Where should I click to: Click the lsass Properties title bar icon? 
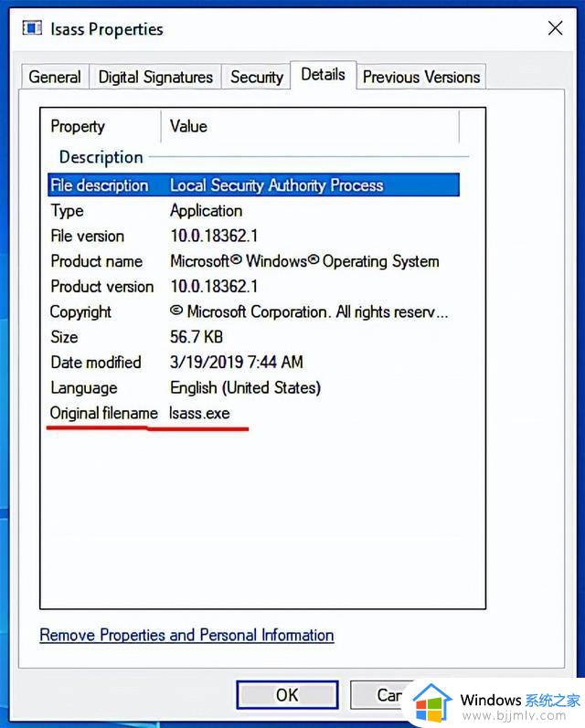[32, 28]
